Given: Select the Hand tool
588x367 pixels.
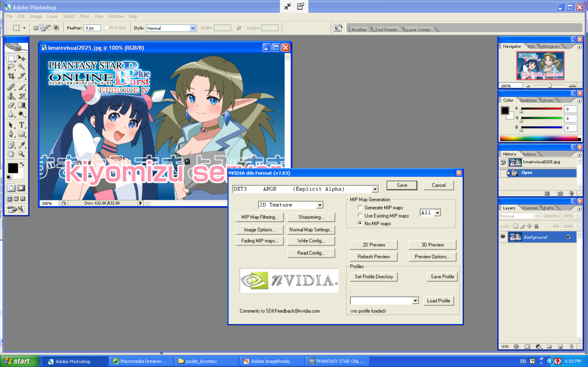Looking at the screenshot, I should coord(11,154).
